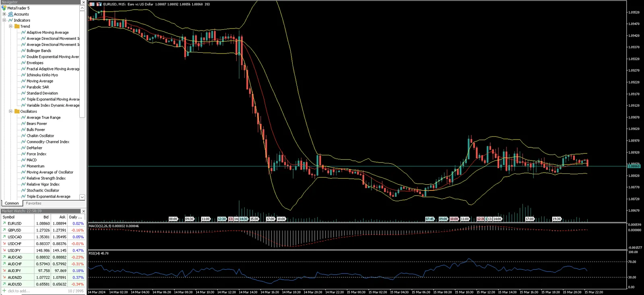Click the Trend folder icon
This screenshot has width=644, height=295.
click(17, 26)
